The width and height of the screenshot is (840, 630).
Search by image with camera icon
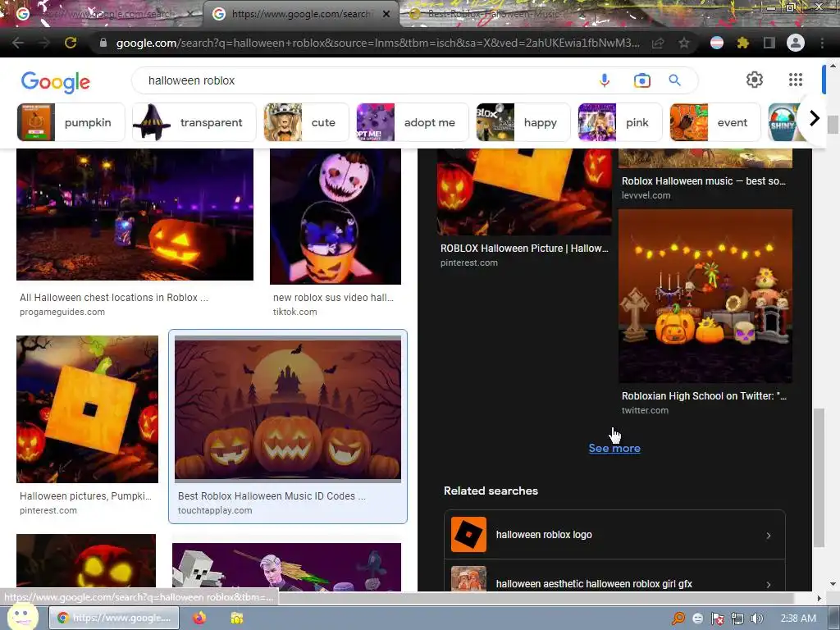pos(641,80)
